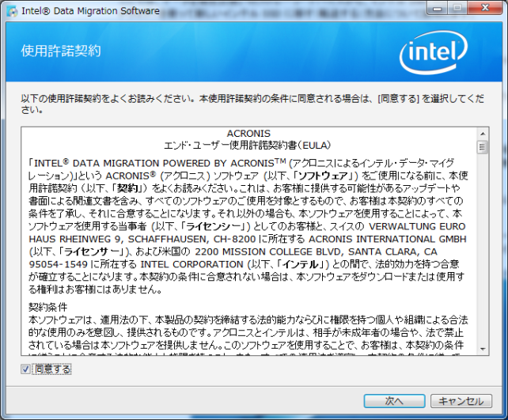Image resolution: width=508 pixels, height=420 pixels.
Task: Click the resize grip at window corner
Action: pos(500,413)
